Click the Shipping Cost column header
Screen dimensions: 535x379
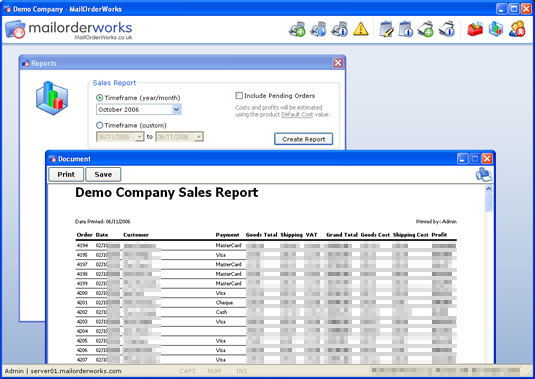pyautogui.click(x=410, y=235)
